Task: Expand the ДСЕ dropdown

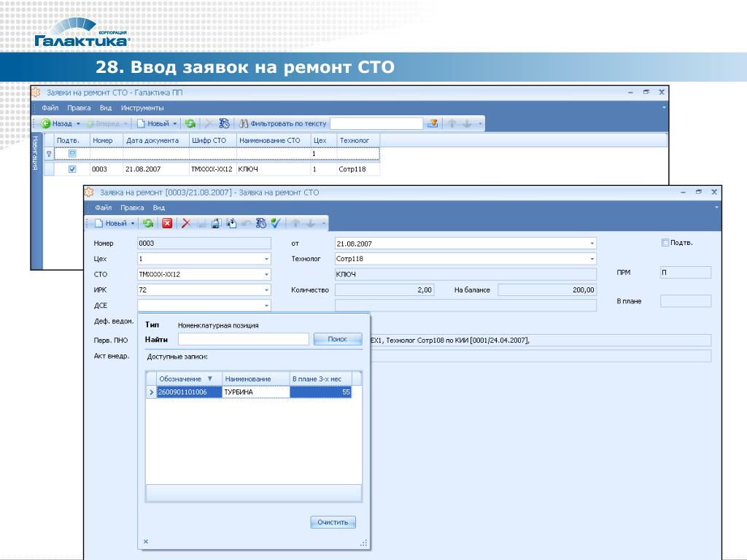Action: point(266,306)
